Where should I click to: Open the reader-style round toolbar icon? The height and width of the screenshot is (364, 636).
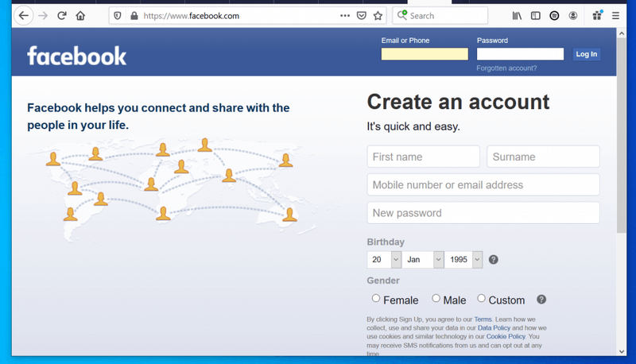click(x=554, y=16)
